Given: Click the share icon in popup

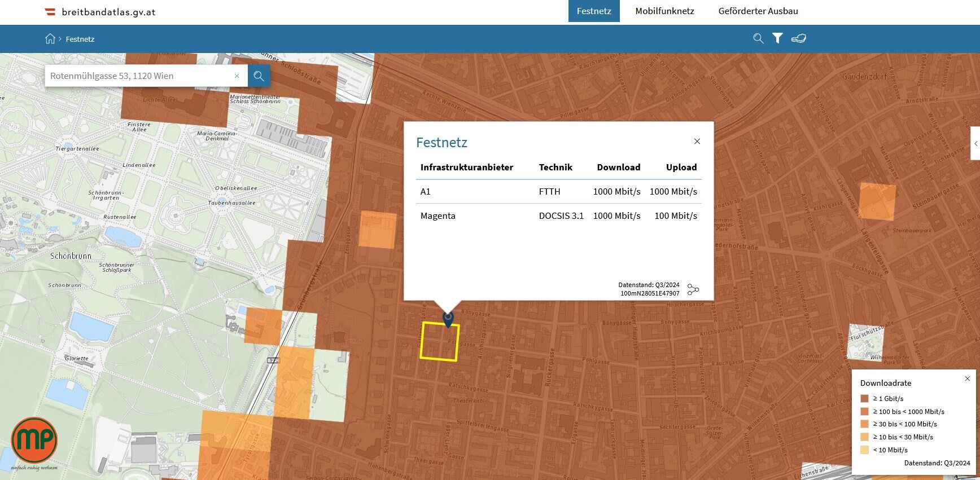Looking at the screenshot, I should [693, 289].
